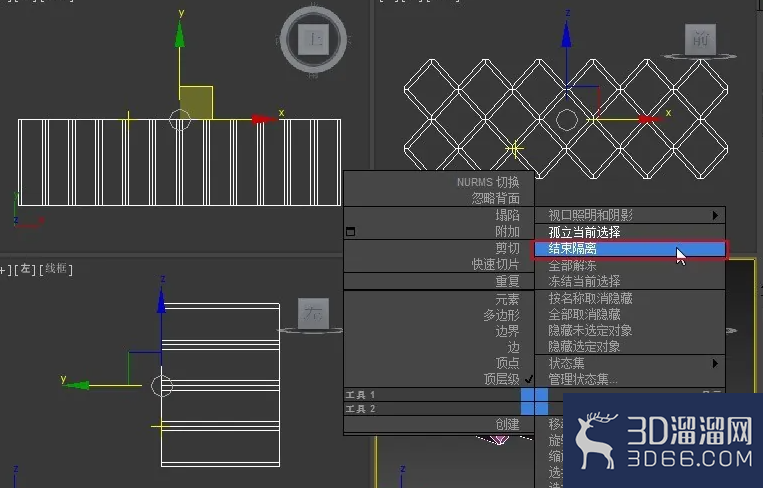Choose 冻结当前选择 menu entry
Viewport: 763px width, 488px height.
[x=584, y=281]
